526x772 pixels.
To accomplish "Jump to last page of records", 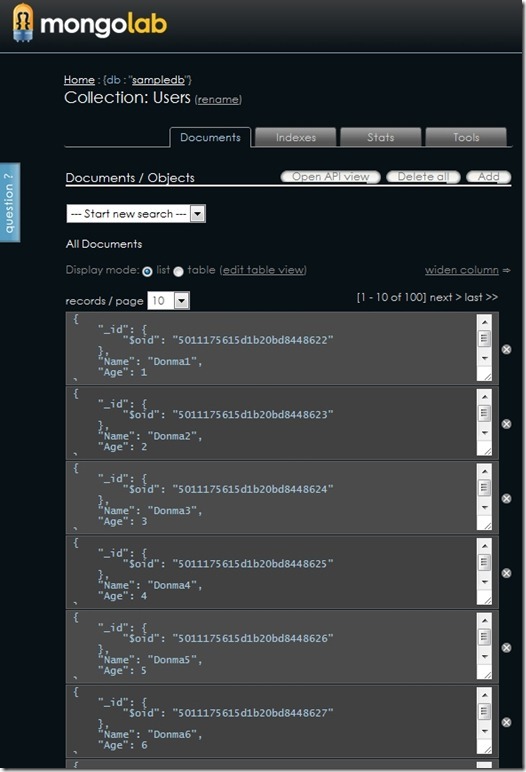I will click(x=481, y=297).
